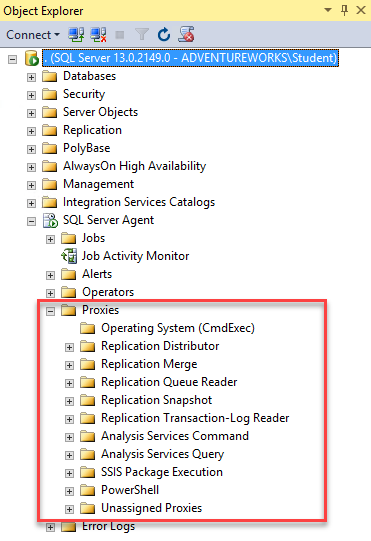Pin the Object Explorer panel with the pushpin
Image resolution: width=371 pixels, height=541 pixels.
coord(344,10)
